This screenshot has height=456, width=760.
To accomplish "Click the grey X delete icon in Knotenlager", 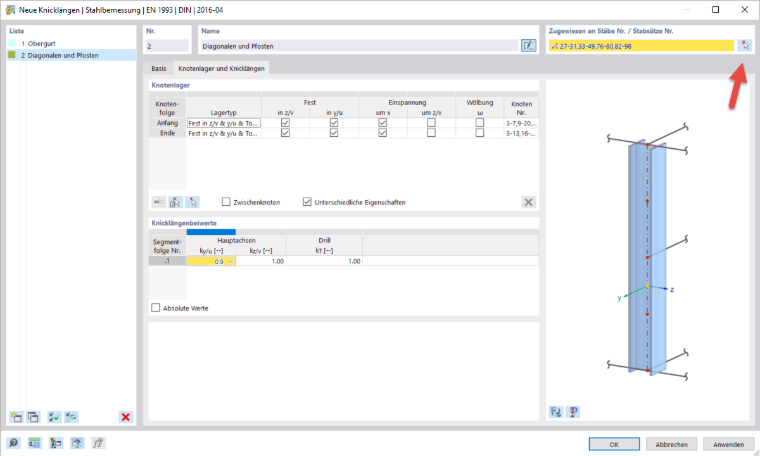I will pyautogui.click(x=529, y=202).
